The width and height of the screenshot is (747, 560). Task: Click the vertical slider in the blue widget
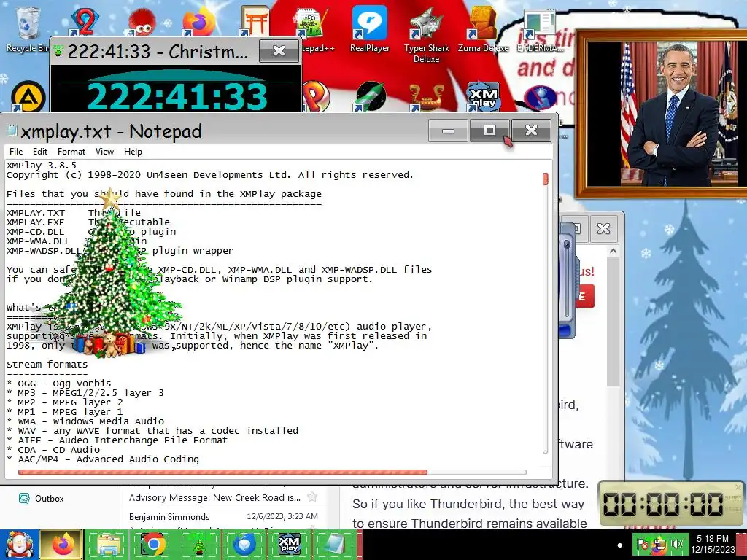(567, 279)
